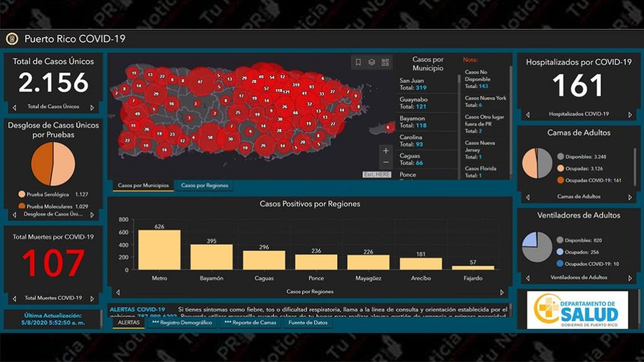Screen dimensions: 644x362
Task: Open the map bookmarks icon
Action: (x=358, y=62)
